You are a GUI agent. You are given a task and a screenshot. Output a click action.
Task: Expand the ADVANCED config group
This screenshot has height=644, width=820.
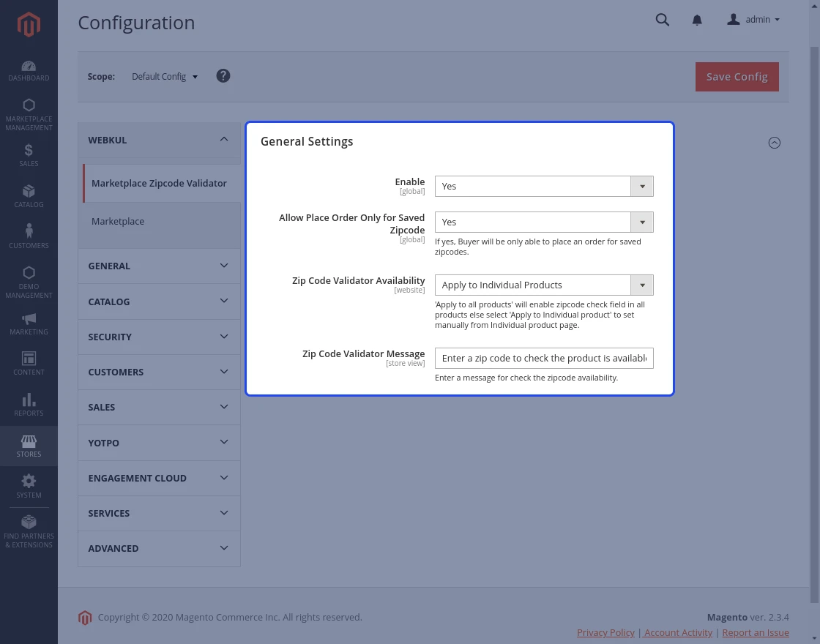click(159, 549)
